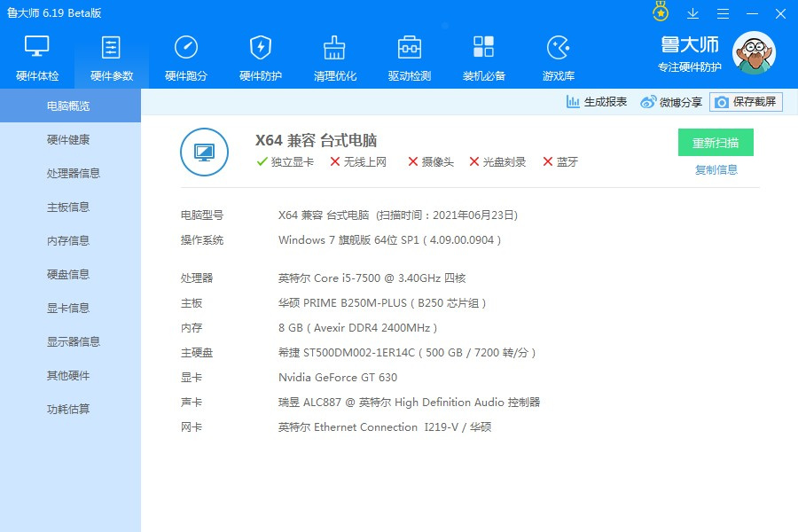Open 硬件跑分 benchmark section
This screenshot has height=532, width=798.
click(186, 59)
